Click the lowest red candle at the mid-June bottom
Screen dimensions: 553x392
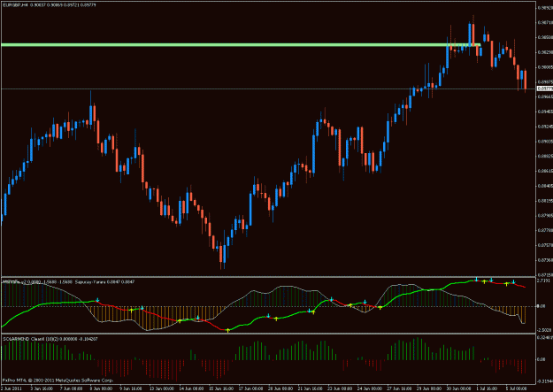tap(221, 254)
